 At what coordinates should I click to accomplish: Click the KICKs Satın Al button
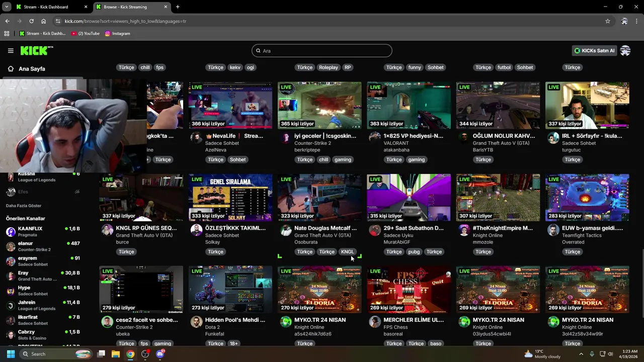(595, 51)
